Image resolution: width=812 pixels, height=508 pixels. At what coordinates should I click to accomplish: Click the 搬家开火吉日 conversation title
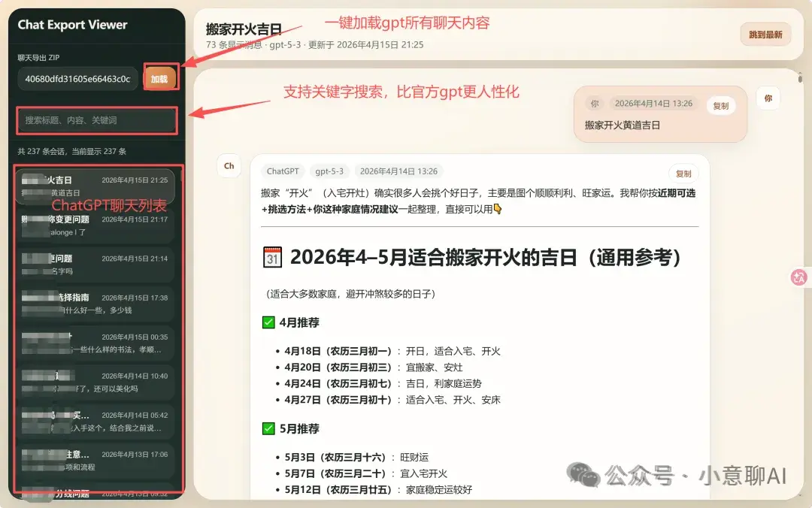[x=244, y=29]
